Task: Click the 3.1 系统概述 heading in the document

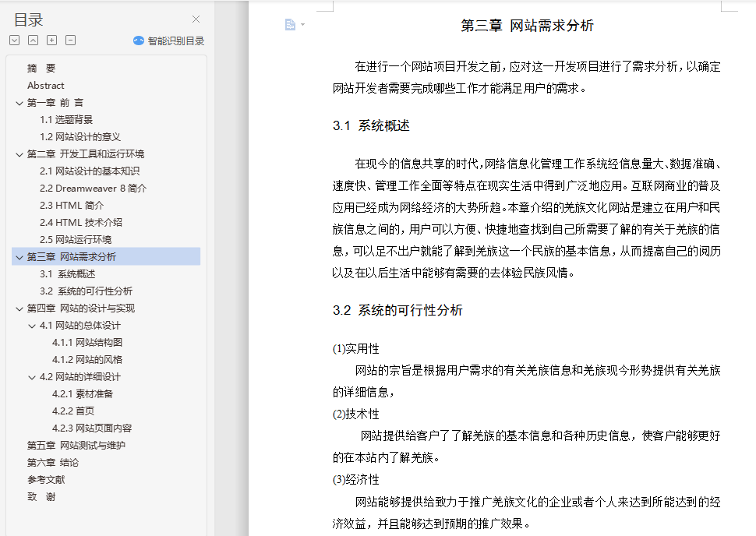Action: tap(371, 125)
